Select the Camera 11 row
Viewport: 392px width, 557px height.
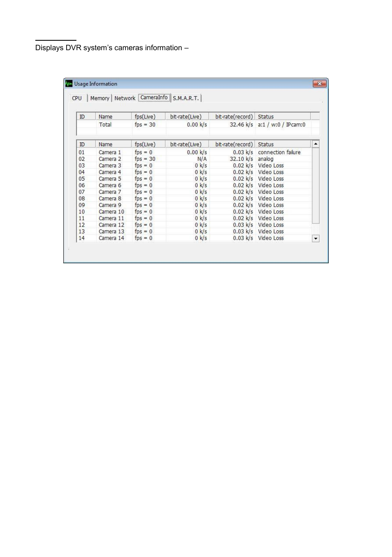click(x=194, y=218)
